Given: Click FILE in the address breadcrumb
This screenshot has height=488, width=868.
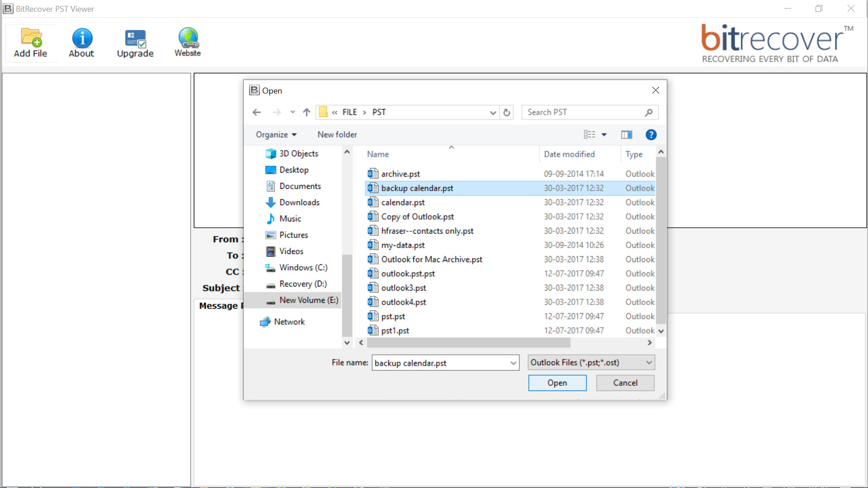Looking at the screenshot, I should click(349, 112).
